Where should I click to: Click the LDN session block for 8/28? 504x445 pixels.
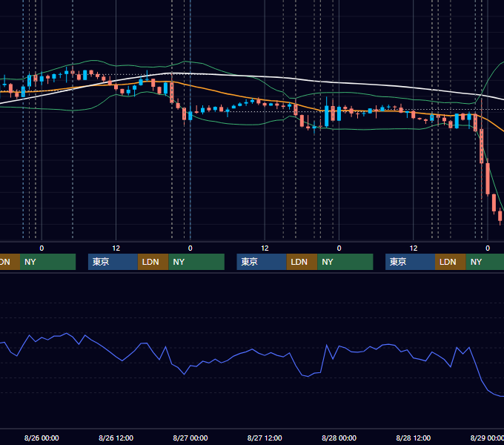451,262
